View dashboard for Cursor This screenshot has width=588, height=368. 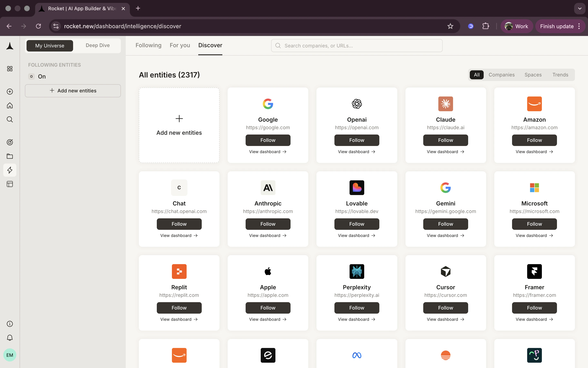(x=445, y=319)
